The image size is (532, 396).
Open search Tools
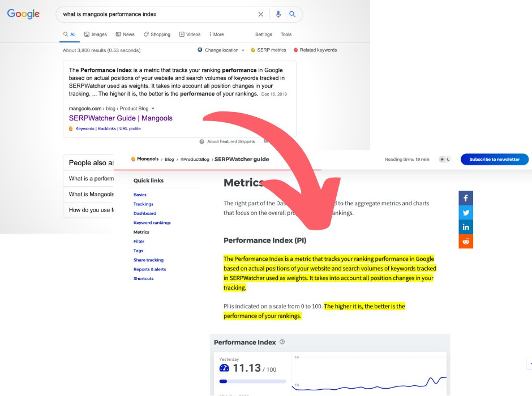coord(286,35)
